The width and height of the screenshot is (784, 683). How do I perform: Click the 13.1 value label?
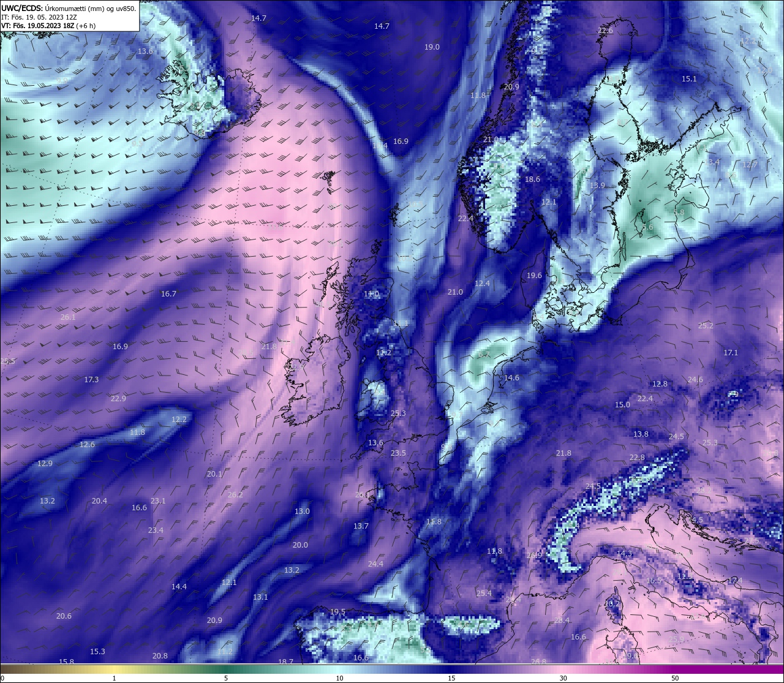(260, 597)
